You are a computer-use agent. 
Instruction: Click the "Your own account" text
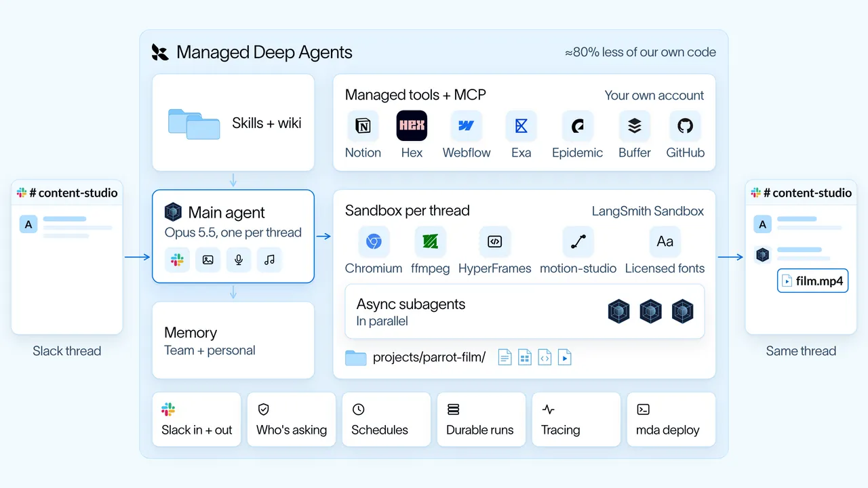coord(654,96)
